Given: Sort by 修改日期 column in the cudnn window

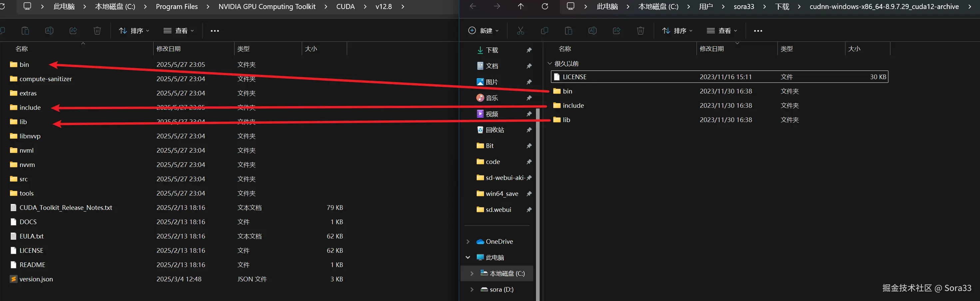Looking at the screenshot, I should coord(737,49).
